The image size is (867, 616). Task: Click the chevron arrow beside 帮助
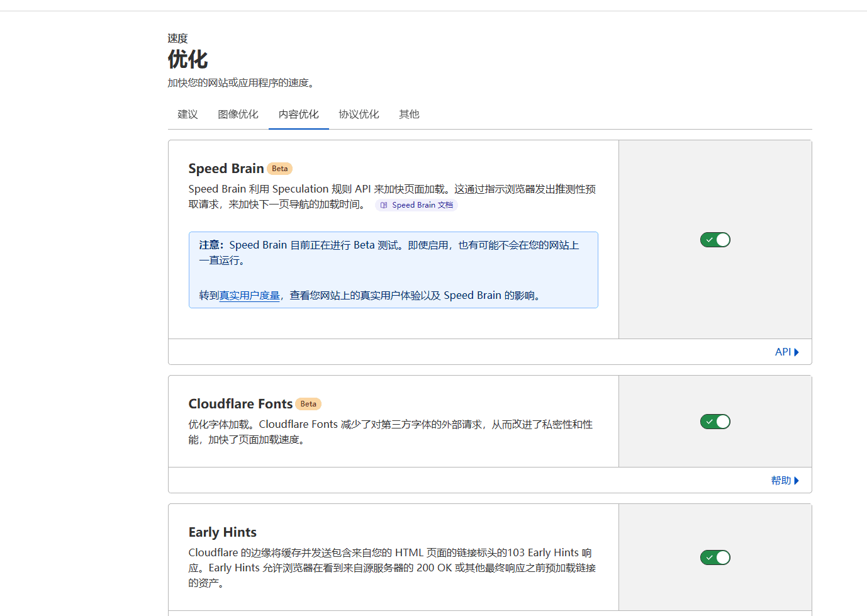(798, 480)
